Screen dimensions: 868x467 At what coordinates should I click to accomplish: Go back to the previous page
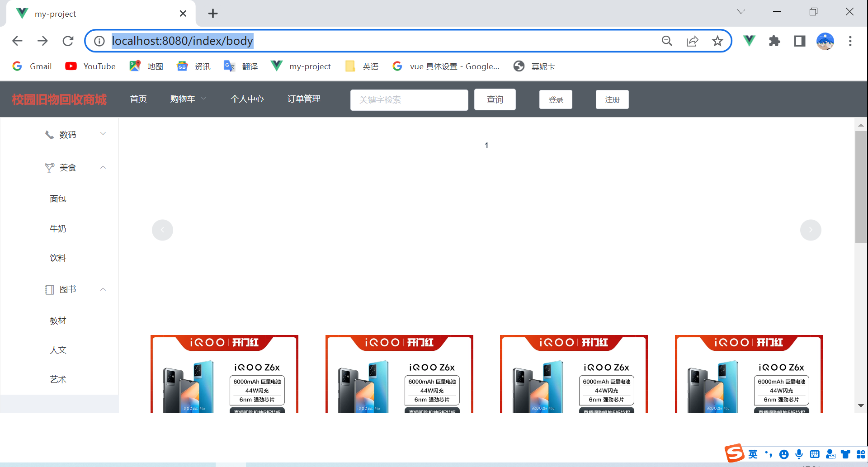(x=17, y=41)
